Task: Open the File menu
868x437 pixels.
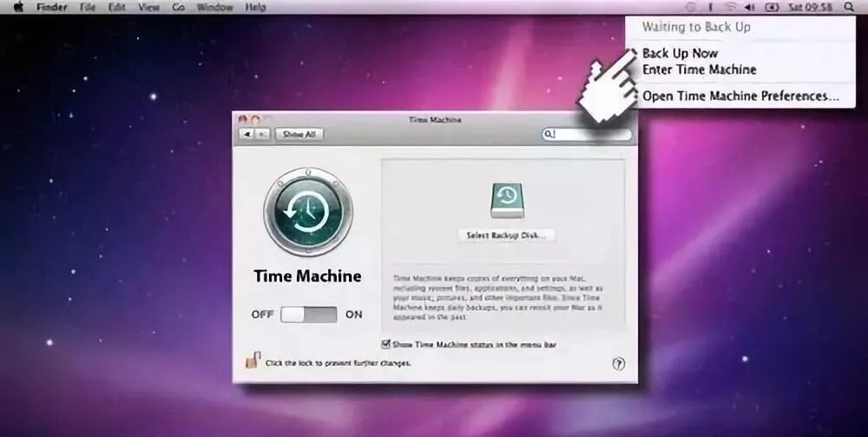Action: (88, 7)
